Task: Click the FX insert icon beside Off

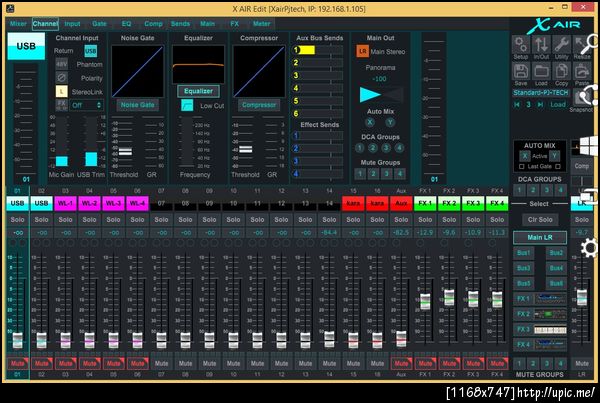Action: pos(62,104)
